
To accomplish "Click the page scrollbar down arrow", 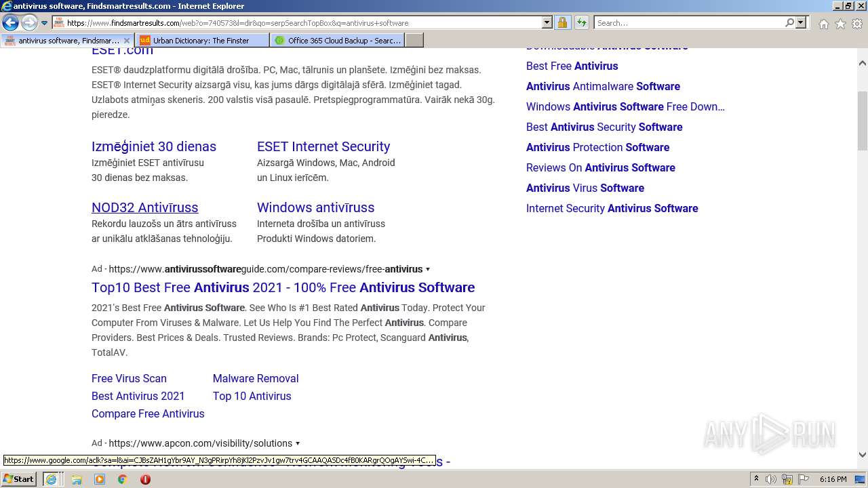I will [863, 455].
